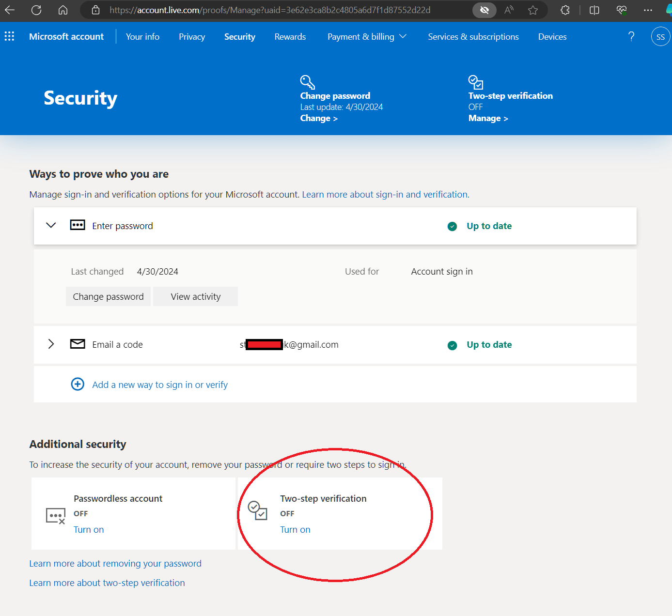Collapse the Enter password section

coord(51,225)
